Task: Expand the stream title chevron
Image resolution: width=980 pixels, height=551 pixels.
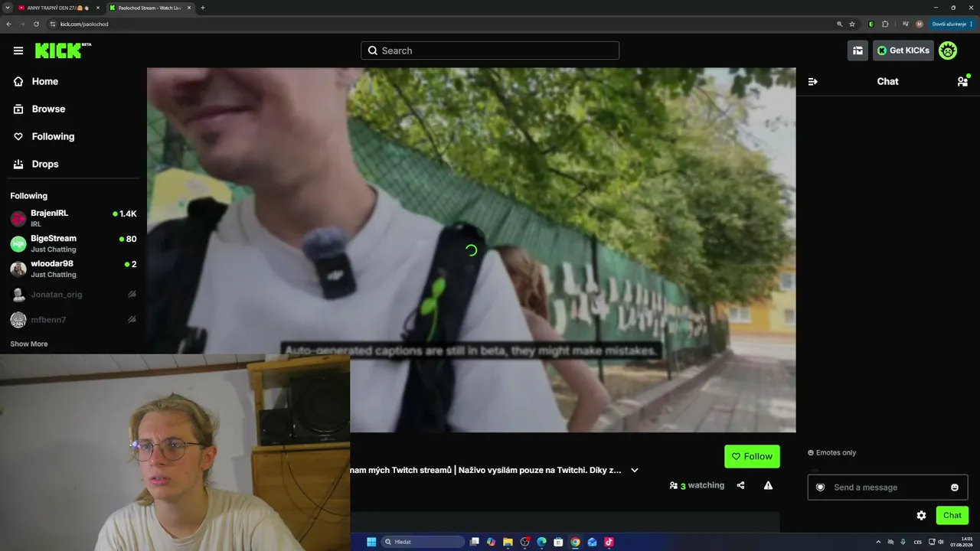Action: point(634,470)
